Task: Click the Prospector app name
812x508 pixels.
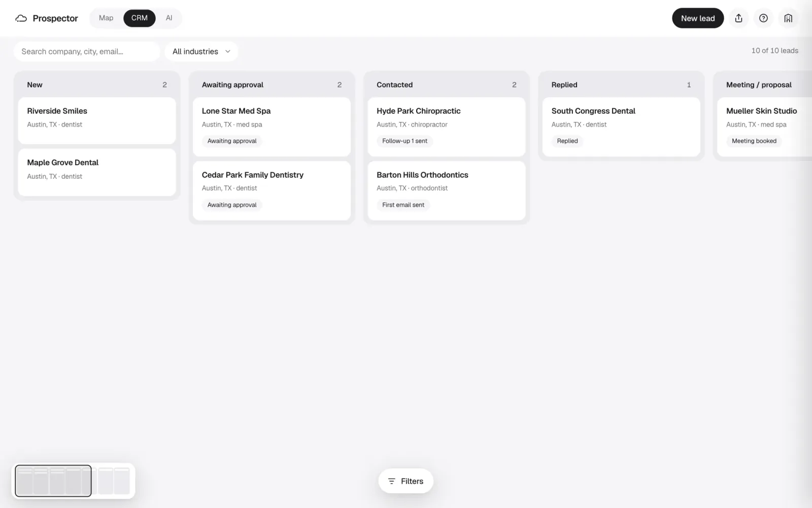Action: (x=55, y=18)
